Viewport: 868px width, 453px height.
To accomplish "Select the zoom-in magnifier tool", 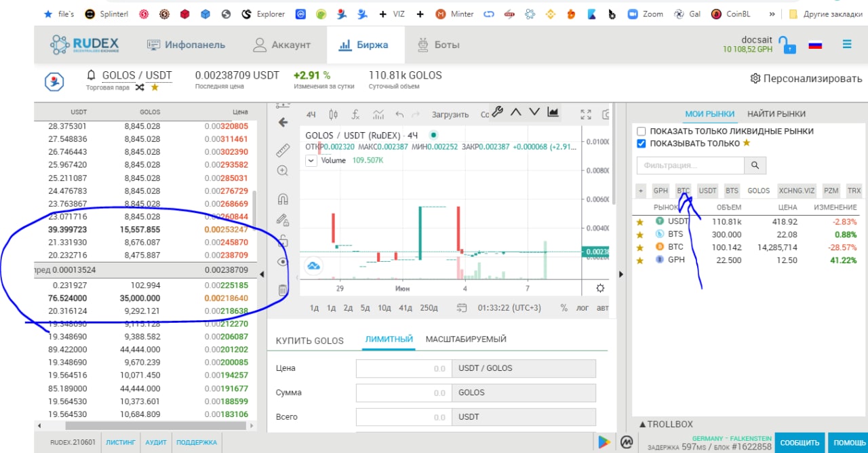I will click(x=283, y=172).
